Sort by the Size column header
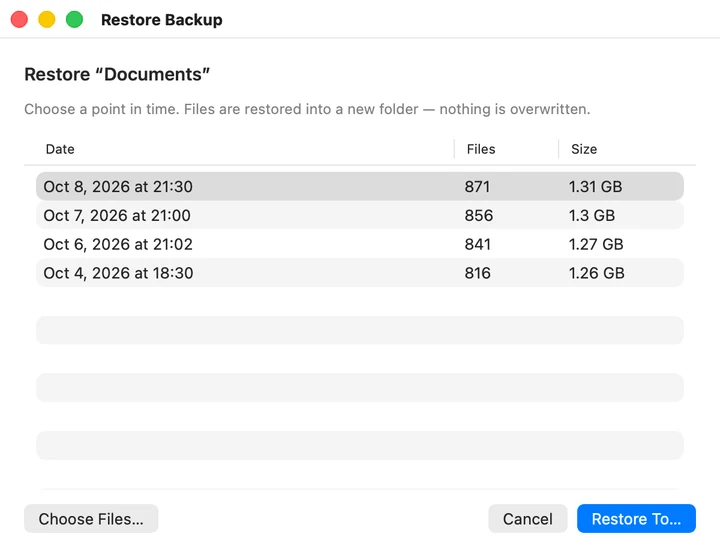 point(584,149)
